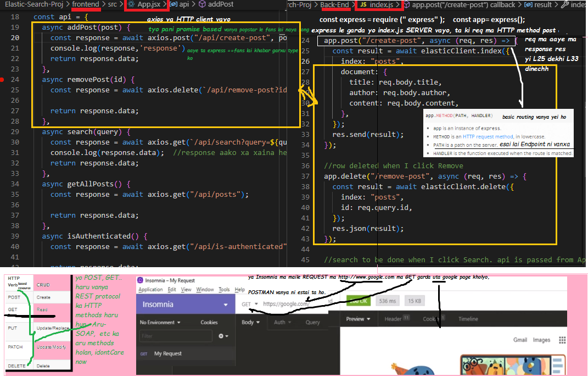Open the Application menu in Insomnia
Image resolution: width=588 pixels, height=376 pixels.
(x=150, y=290)
